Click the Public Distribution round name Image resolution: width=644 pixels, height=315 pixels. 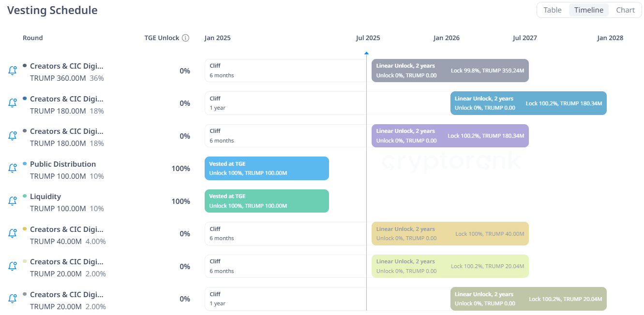click(x=63, y=164)
